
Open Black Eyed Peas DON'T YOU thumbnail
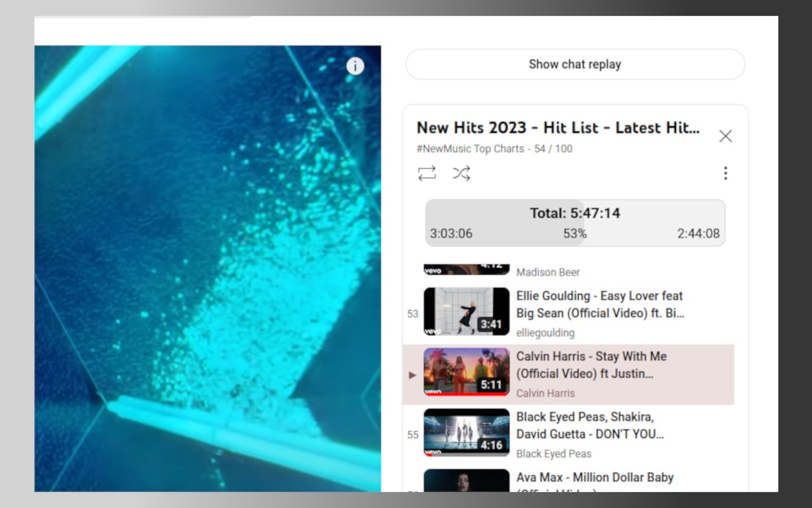[x=466, y=432]
